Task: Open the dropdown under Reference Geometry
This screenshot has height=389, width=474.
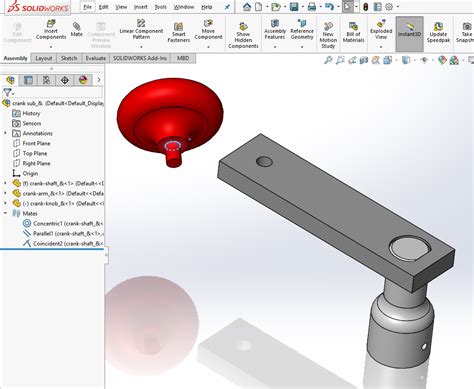Action: click(x=302, y=47)
